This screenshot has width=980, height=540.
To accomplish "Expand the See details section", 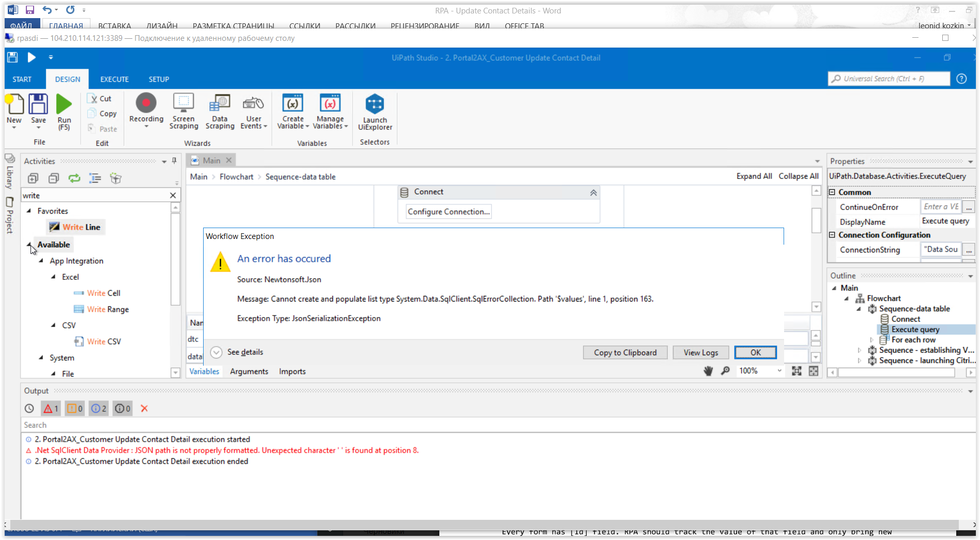I will coord(216,352).
